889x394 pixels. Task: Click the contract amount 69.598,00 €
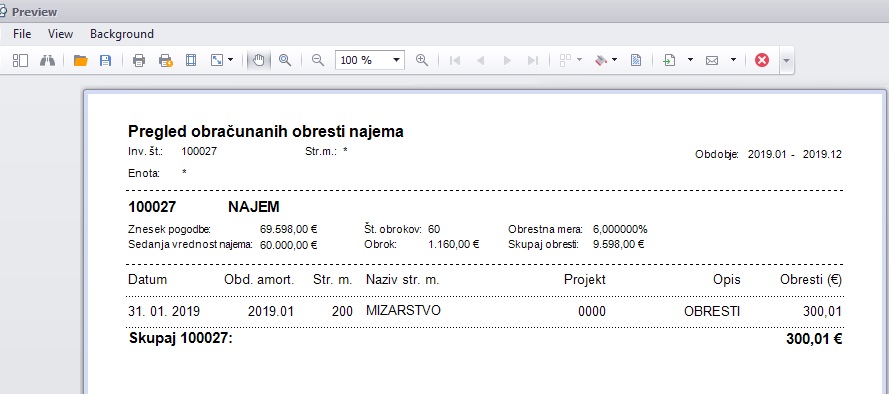tap(288, 230)
